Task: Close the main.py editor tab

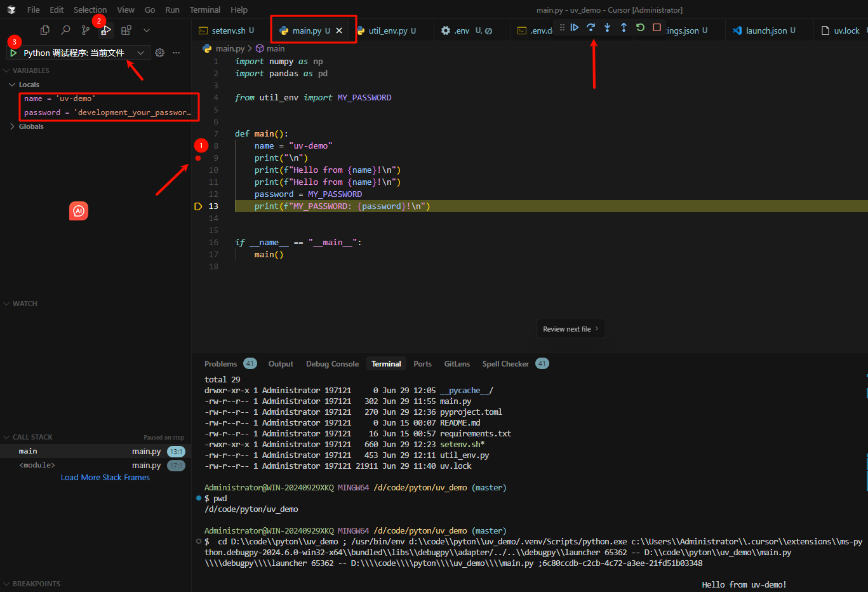Action: pyautogui.click(x=339, y=30)
